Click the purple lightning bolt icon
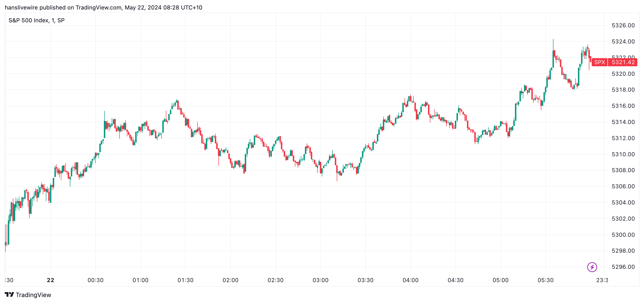This screenshot has height=303, width=644. point(592,267)
